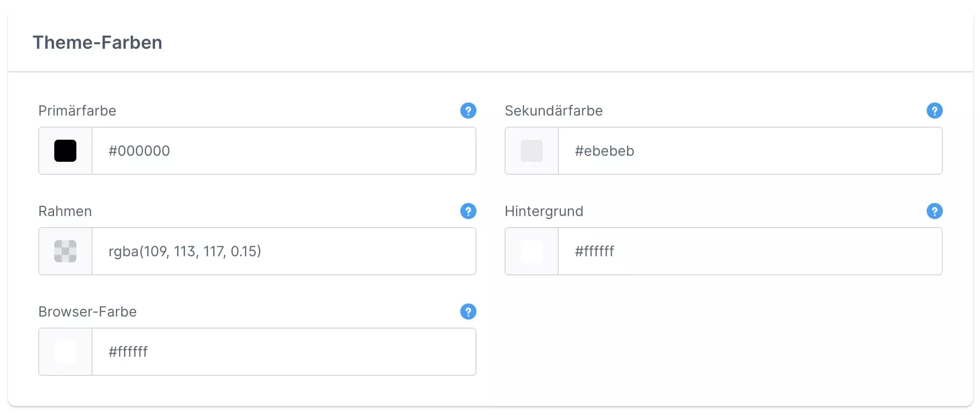Show help for Hintergrund color
Screen dimensions: 980x415
click(x=934, y=211)
